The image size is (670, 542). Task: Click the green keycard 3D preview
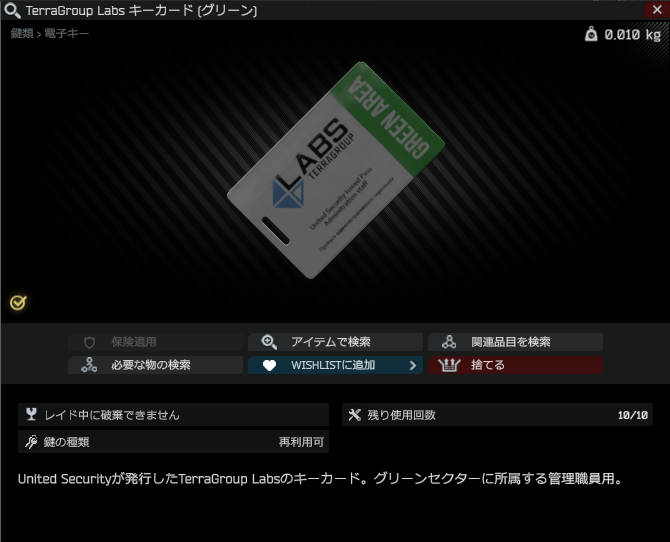click(336, 171)
